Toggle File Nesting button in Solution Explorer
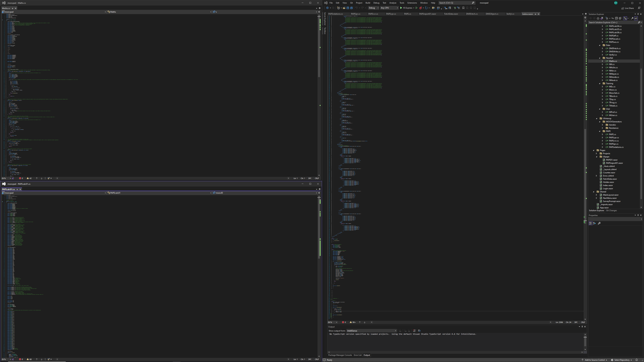The width and height of the screenshot is (644, 362). [625, 18]
